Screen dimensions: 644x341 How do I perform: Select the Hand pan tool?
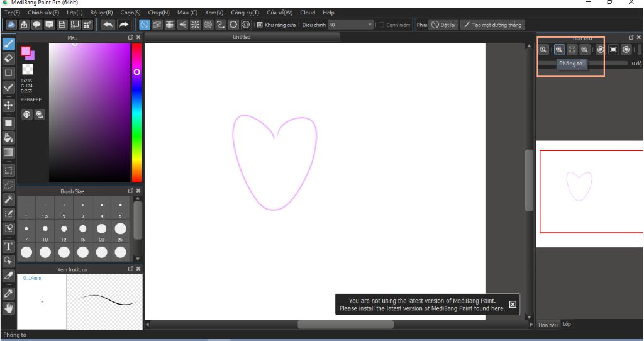pyautogui.click(x=9, y=308)
